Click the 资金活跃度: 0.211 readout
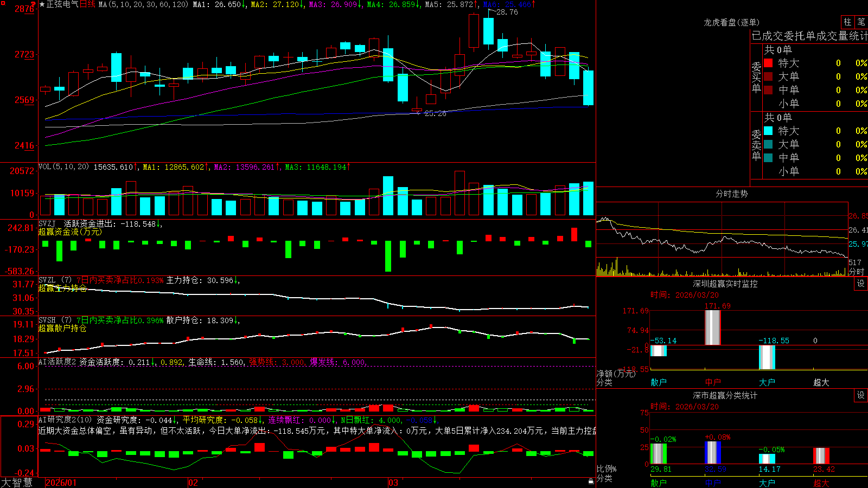Screen dimensions: 868x488 118,362
